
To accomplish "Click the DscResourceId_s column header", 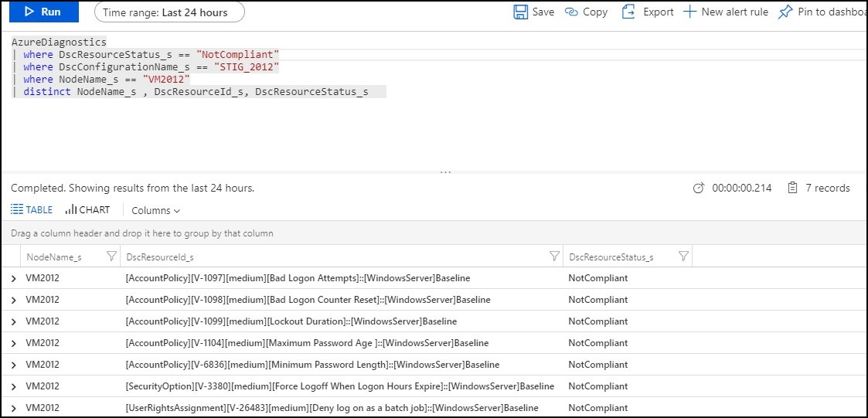I will tap(160, 257).
